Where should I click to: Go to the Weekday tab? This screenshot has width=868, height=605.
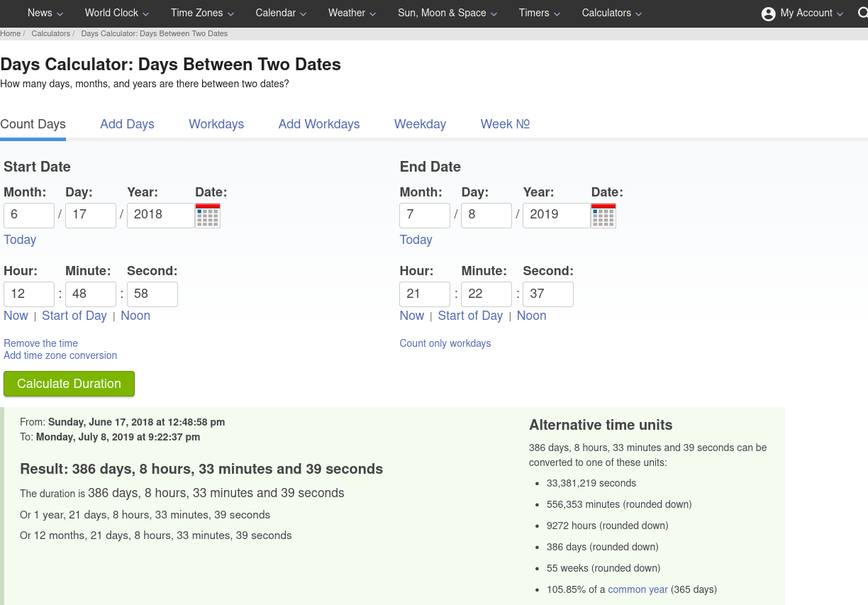(x=420, y=124)
